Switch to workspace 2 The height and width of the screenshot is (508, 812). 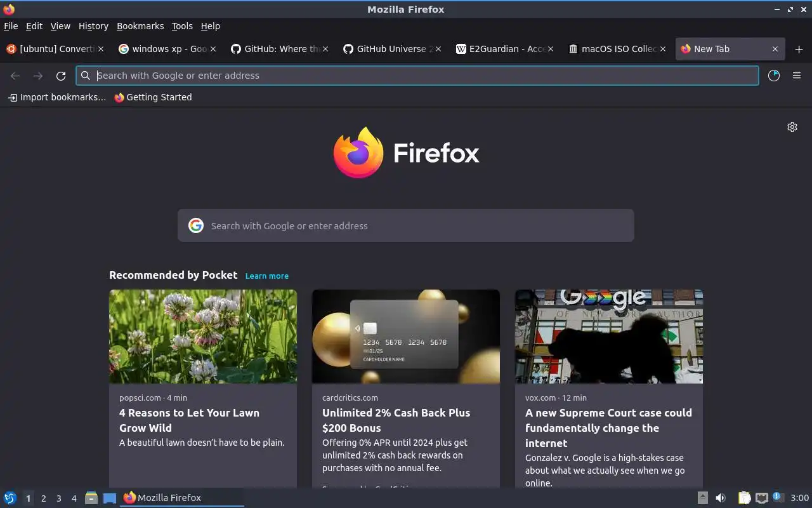coord(44,498)
